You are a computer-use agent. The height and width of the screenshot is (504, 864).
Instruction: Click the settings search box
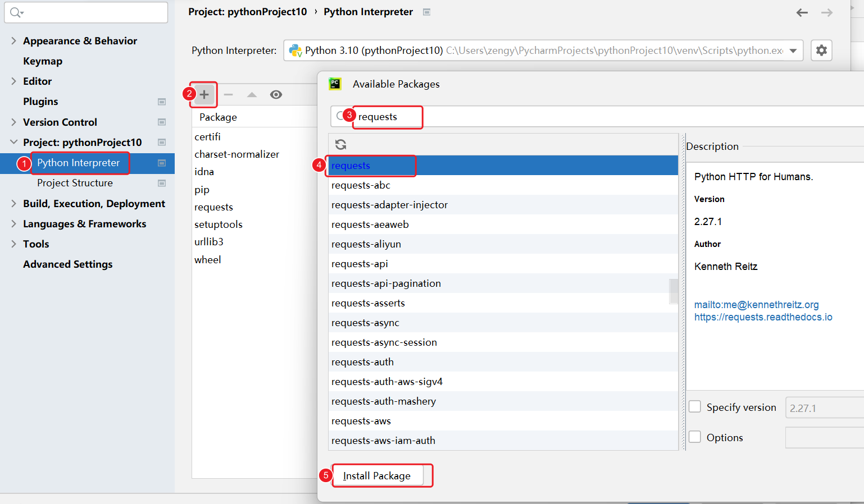pos(86,12)
